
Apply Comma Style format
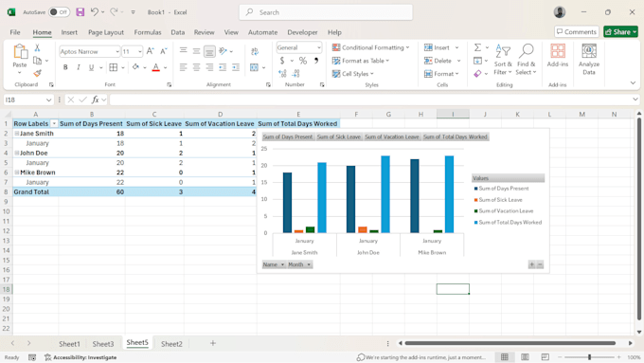click(316, 61)
